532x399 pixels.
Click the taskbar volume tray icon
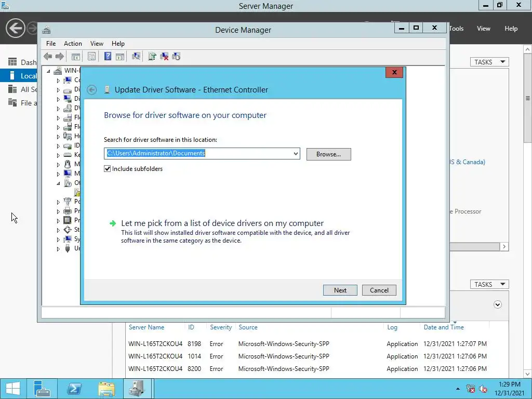point(483,389)
